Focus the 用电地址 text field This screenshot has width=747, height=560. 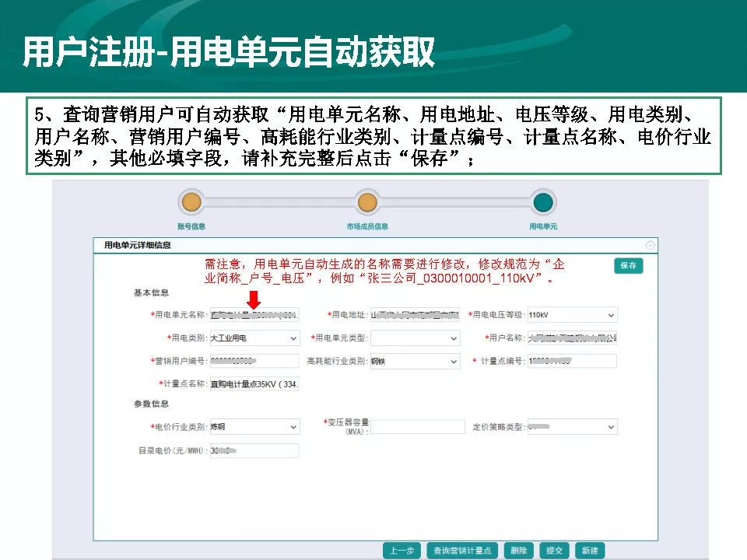414,315
